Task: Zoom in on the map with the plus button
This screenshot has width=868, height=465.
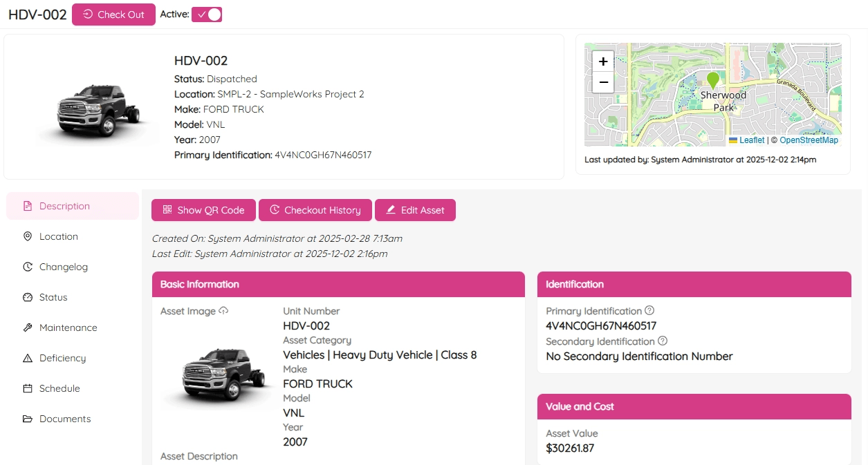Action: [x=602, y=61]
